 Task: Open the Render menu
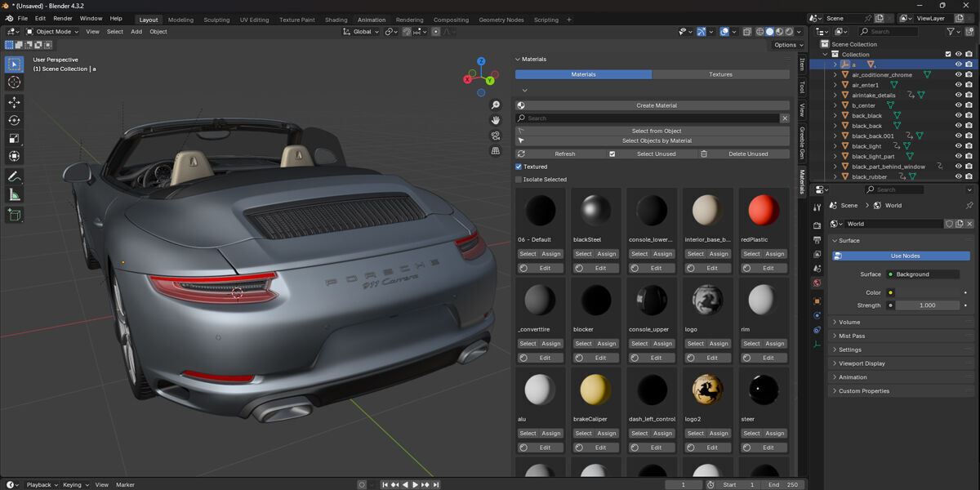[63, 19]
